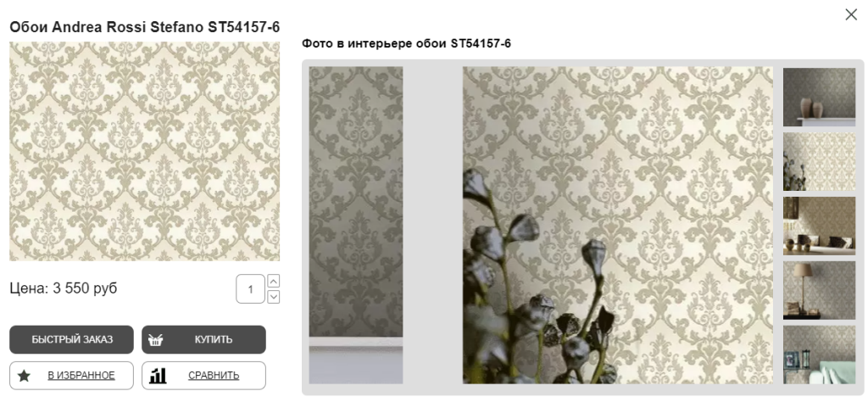Select the thumbnail with table lamp
The height and width of the screenshot is (419, 868).
point(819,290)
